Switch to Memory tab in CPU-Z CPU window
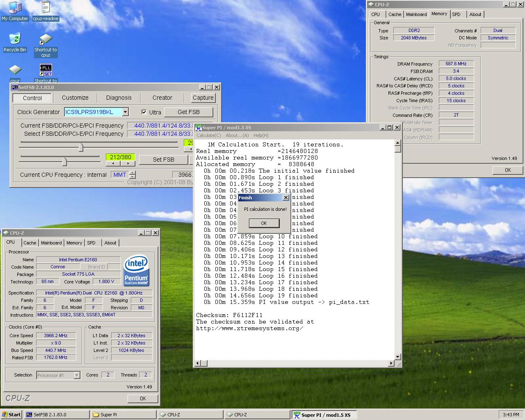The width and height of the screenshot is (525, 420). 74,243
